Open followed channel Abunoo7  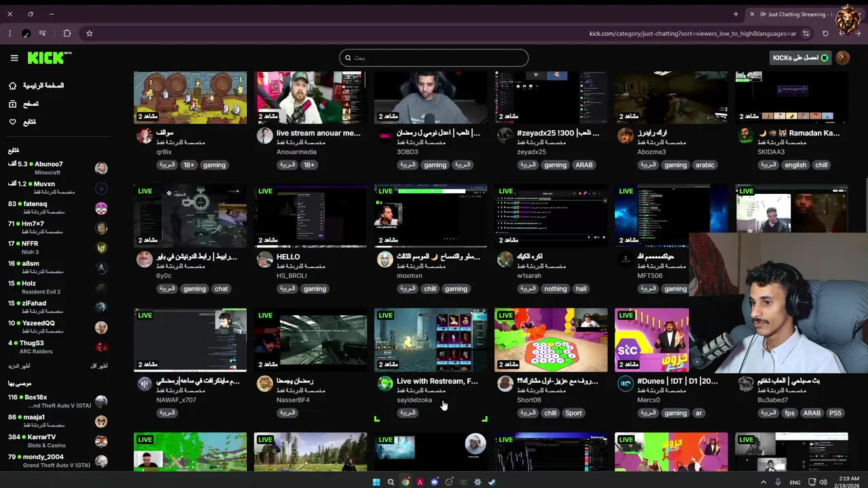[x=58, y=168]
